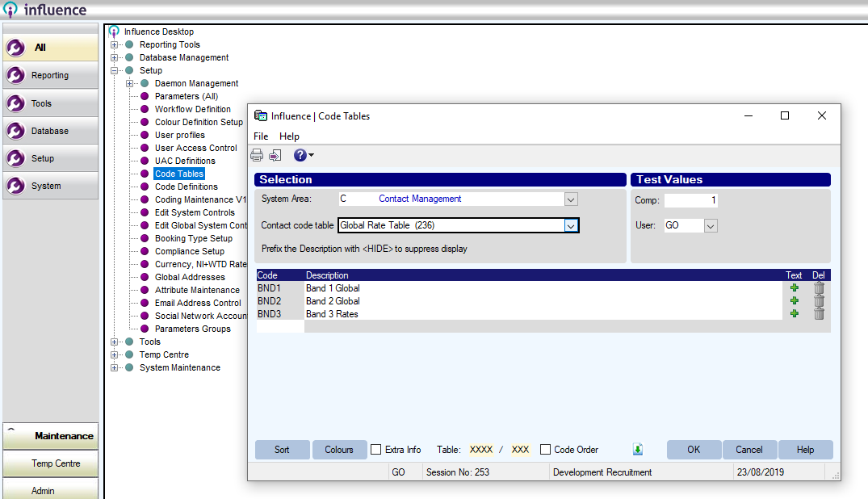
Task: Click the All sidebar icon
Action: (15, 48)
